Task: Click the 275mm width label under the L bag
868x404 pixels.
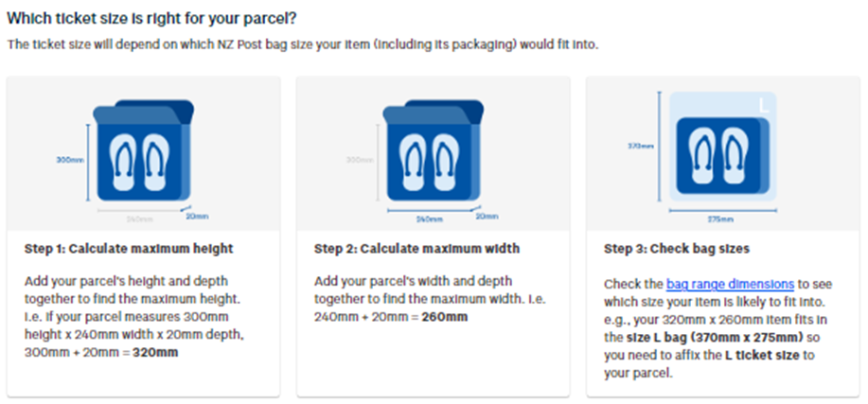Action: [x=721, y=218]
